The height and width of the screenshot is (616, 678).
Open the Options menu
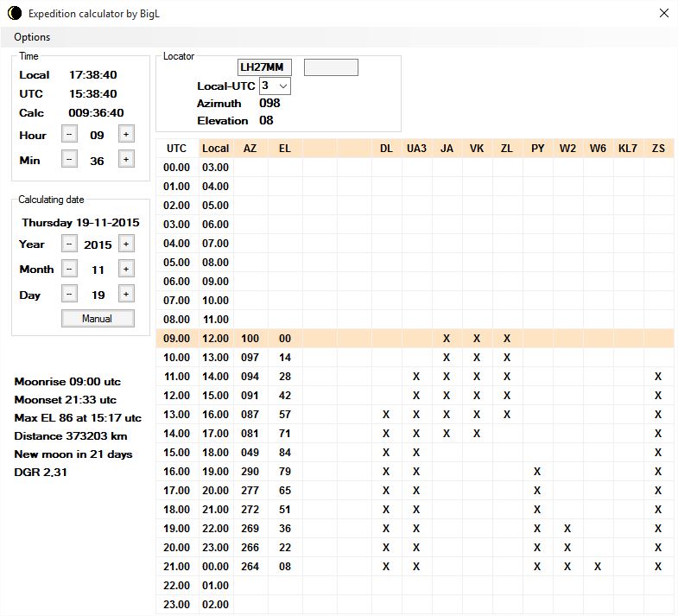32,37
